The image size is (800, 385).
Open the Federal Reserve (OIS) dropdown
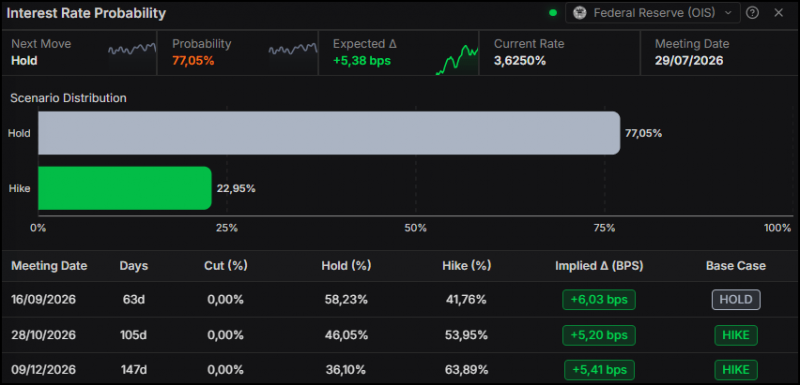(x=653, y=13)
